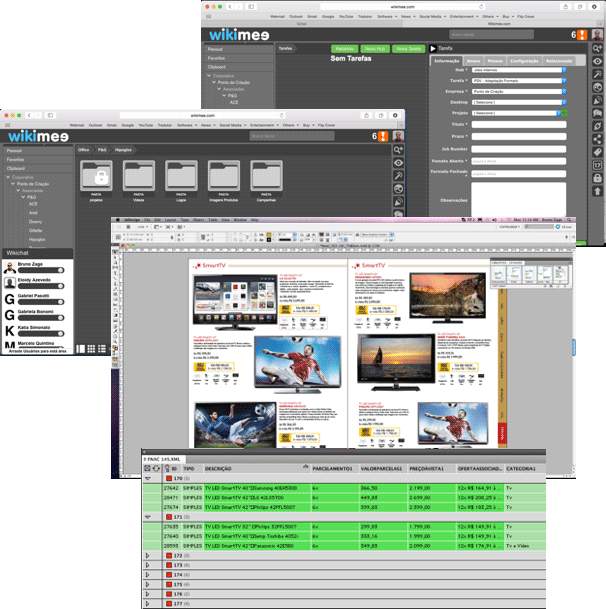The height and width of the screenshot is (609, 606).
Task: Open the calendar 17 icon in task window sidebar
Action: tap(597, 165)
